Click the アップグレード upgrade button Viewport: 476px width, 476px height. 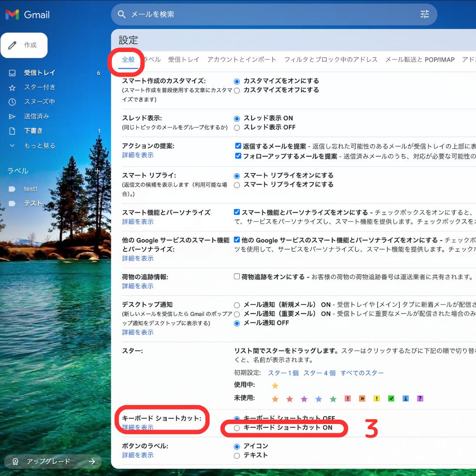(x=53, y=461)
